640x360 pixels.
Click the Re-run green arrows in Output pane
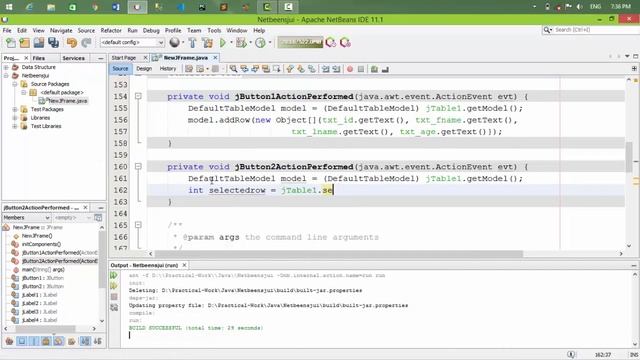point(114,276)
